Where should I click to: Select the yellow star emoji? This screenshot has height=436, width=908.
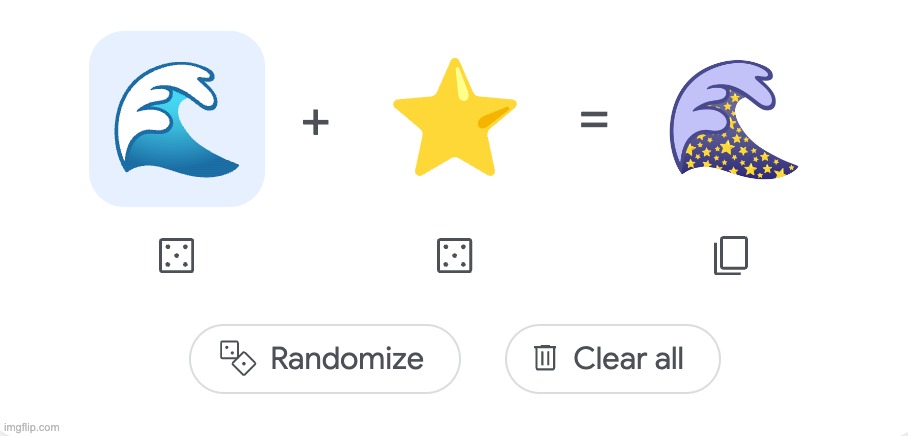pyautogui.click(x=455, y=118)
